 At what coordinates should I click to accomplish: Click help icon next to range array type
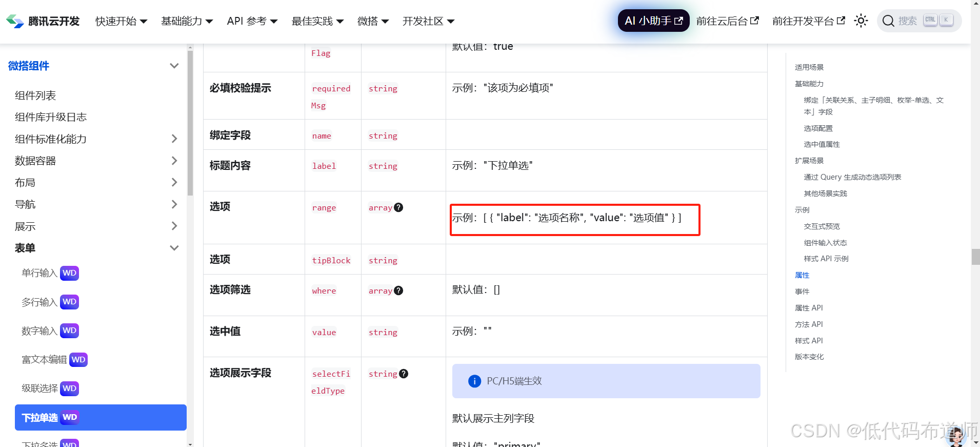(x=398, y=207)
